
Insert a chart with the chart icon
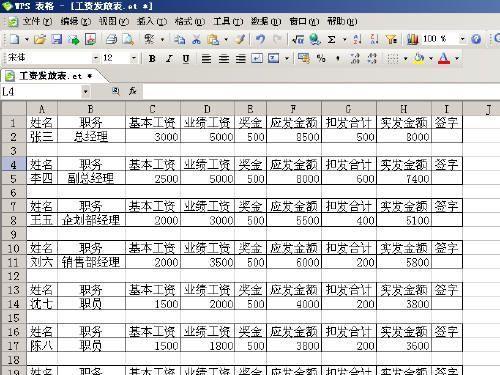click(x=412, y=39)
